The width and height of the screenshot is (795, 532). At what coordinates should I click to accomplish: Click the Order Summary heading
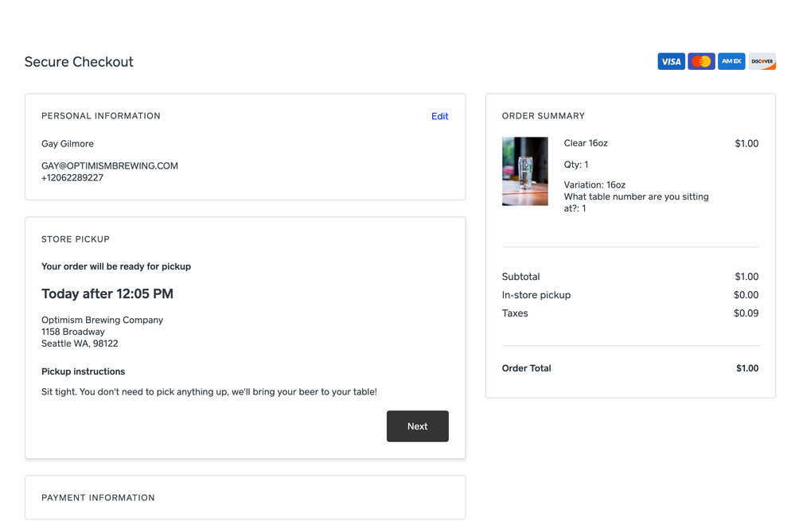544,116
